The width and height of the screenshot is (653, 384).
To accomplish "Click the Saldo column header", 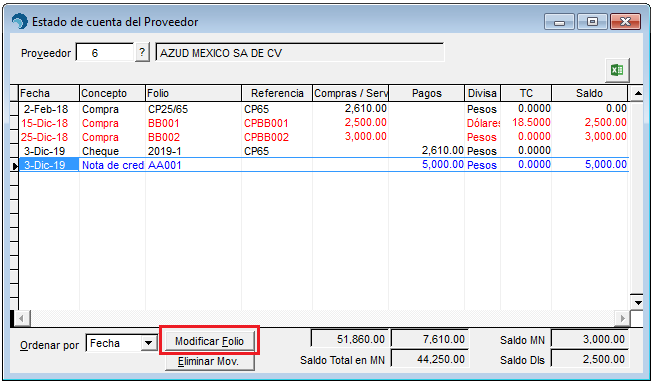I will click(589, 93).
